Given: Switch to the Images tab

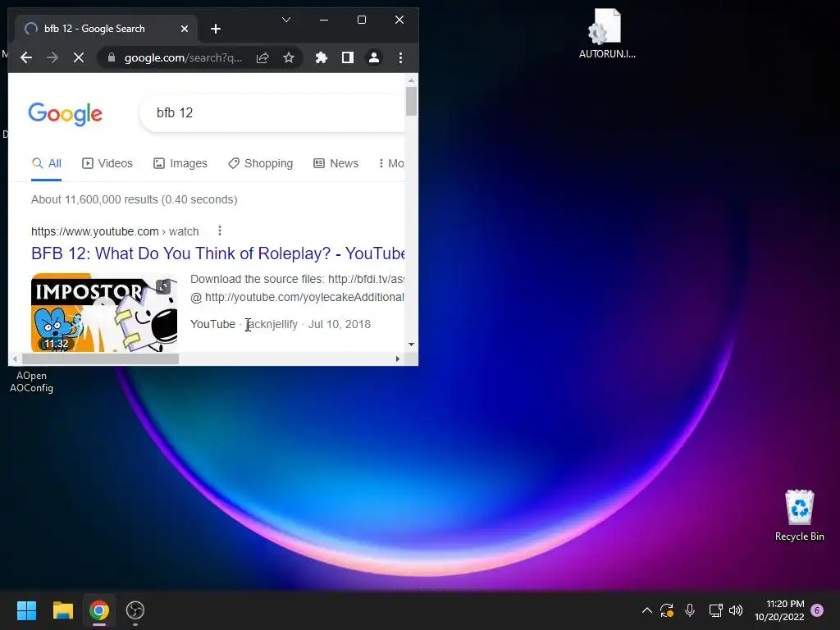Looking at the screenshot, I should point(180,163).
